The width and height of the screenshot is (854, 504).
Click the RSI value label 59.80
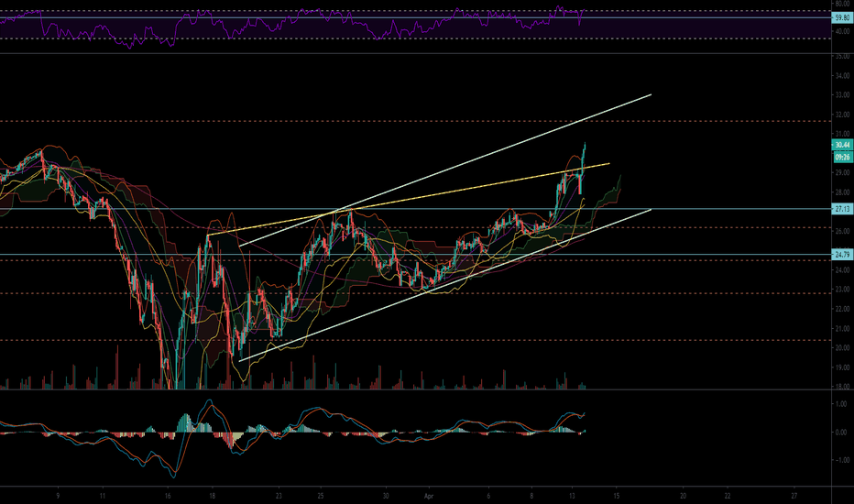click(842, 18)
